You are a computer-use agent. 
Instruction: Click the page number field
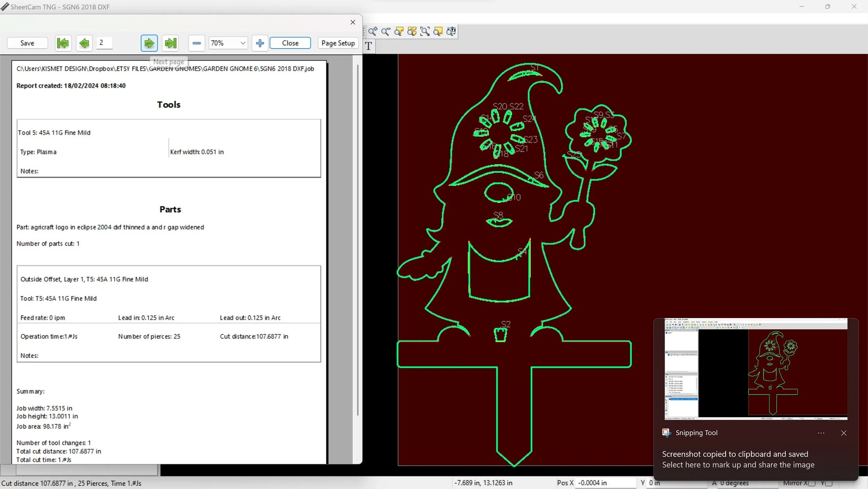(x=104, y=43)
